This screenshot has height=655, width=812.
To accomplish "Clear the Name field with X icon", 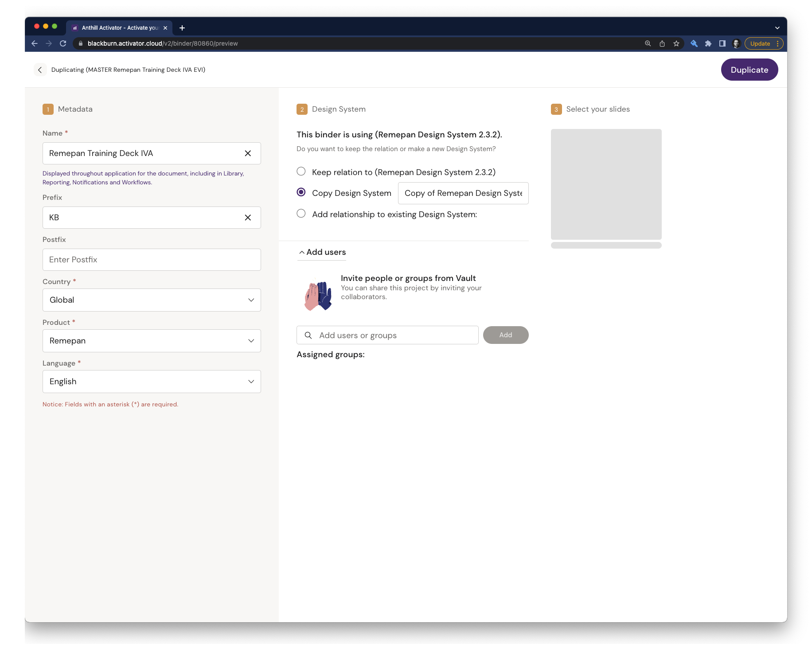I will coord(248,153).
